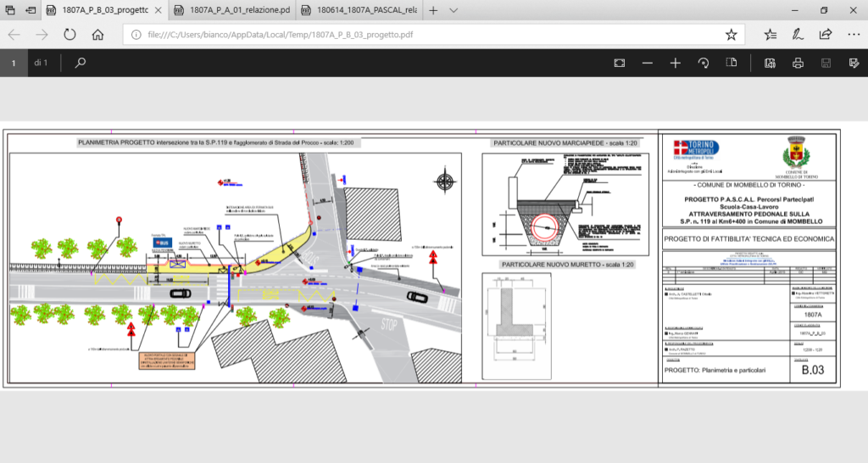This screenshot has width=868, height=463.
Task: Click the Fit to page icon
Action: pos(620,63)
